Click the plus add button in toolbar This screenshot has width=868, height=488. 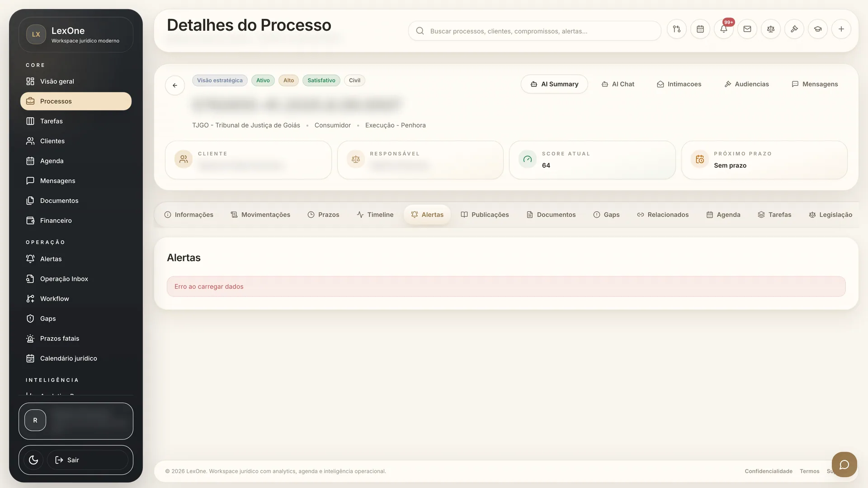[x=841, y=29]
